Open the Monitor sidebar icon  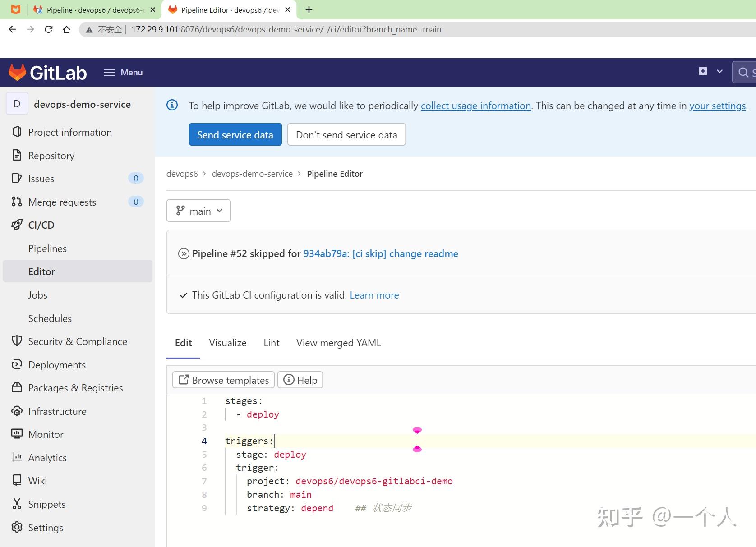[17, 434]
